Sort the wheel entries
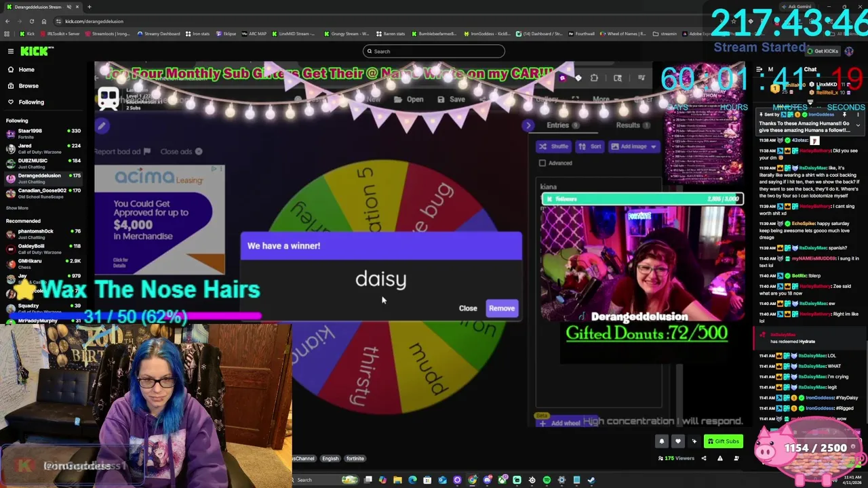 pyautogui.click(x=591, y=146)
